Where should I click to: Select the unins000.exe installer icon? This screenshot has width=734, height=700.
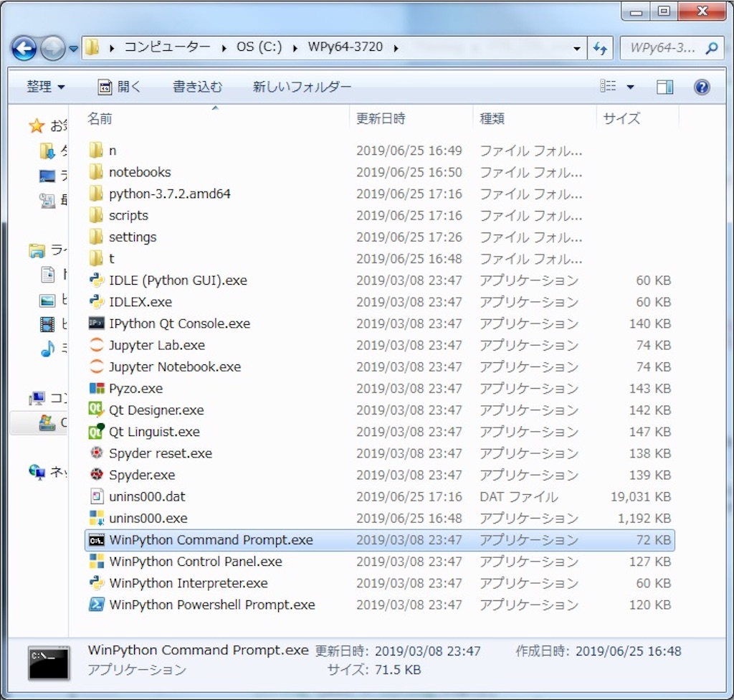[x=96, y=518]
